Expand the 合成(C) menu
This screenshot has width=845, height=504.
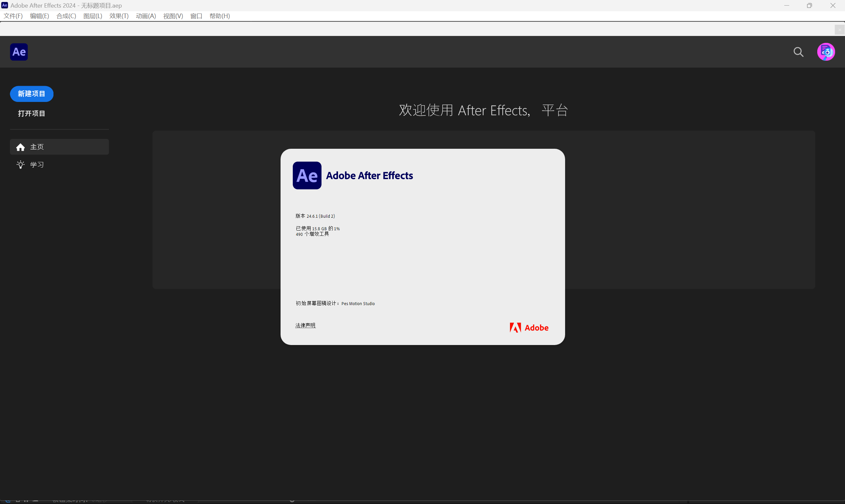click(x=66, y=16)
